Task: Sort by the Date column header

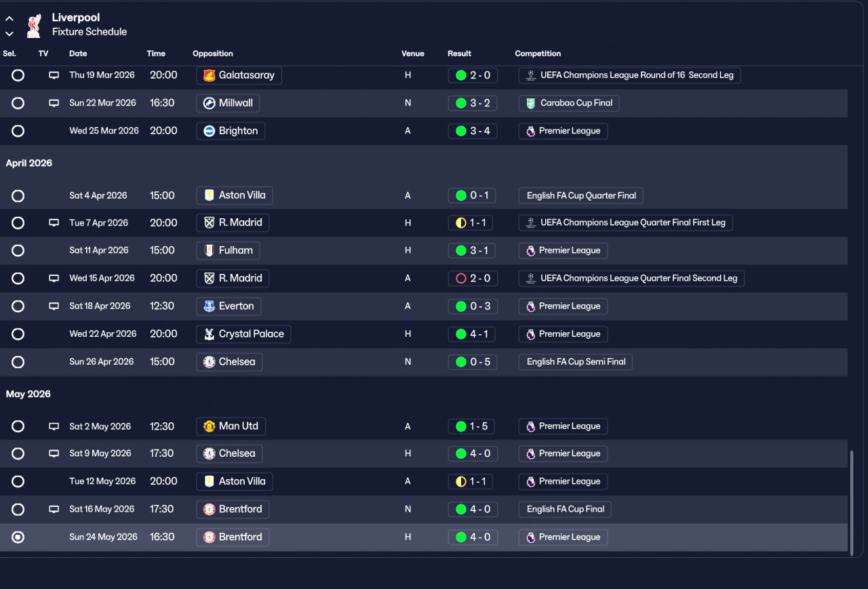Action: click(x=78, y=54)
